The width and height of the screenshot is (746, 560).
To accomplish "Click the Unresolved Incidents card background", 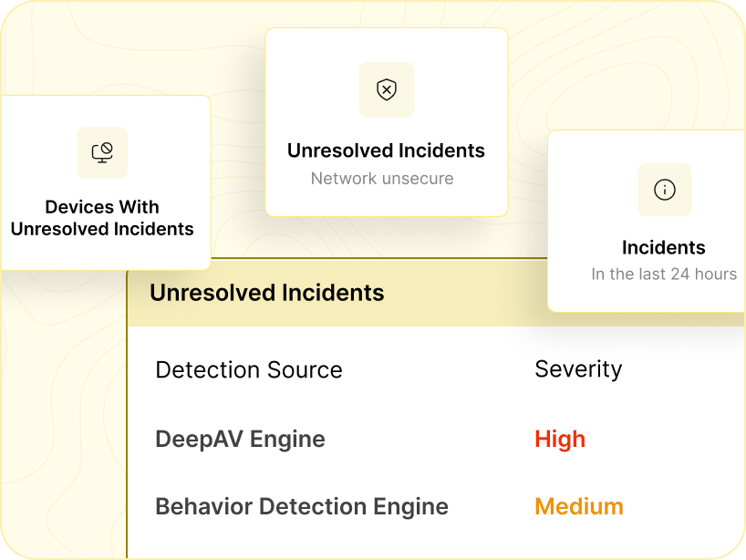I will click(x=387, y=122).
